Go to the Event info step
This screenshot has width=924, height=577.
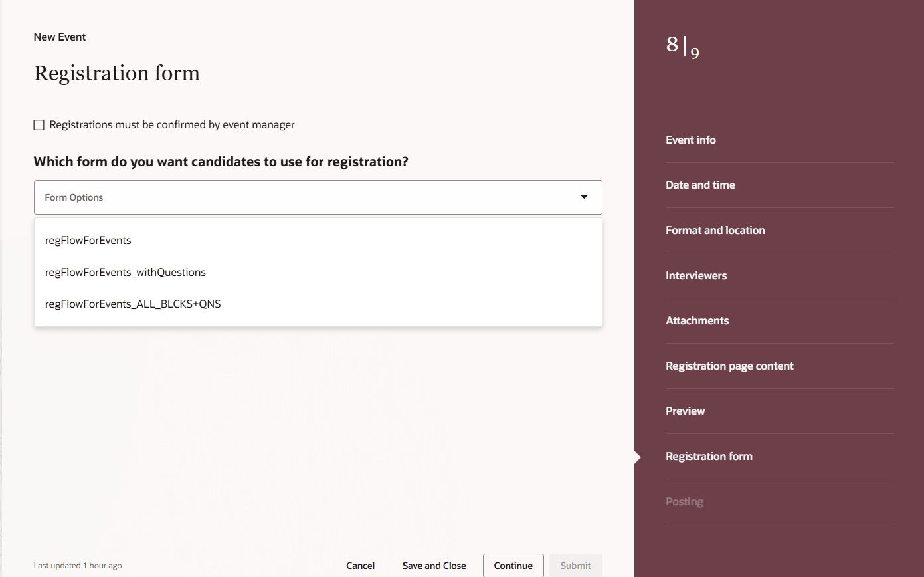[x=691, y=140]
